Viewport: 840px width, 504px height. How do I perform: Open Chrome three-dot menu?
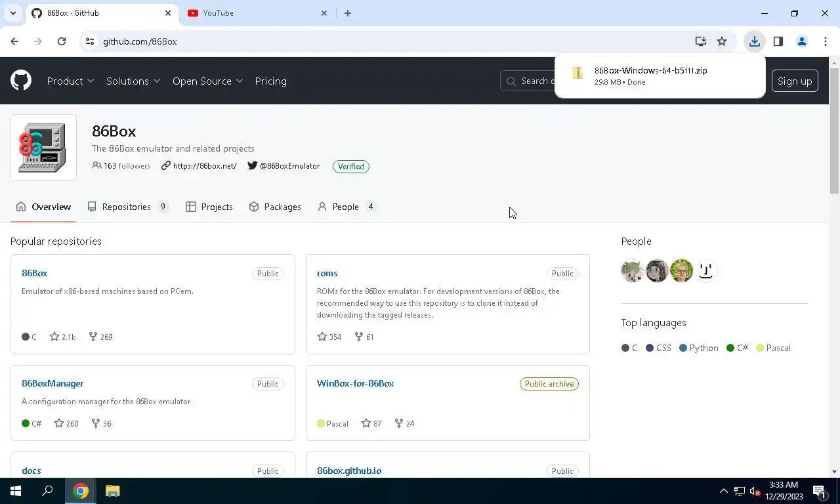click(x=826, y=41)
